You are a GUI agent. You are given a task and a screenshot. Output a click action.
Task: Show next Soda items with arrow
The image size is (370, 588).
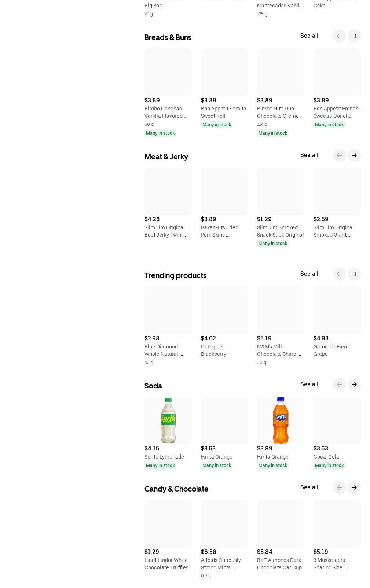coord(354,384)
